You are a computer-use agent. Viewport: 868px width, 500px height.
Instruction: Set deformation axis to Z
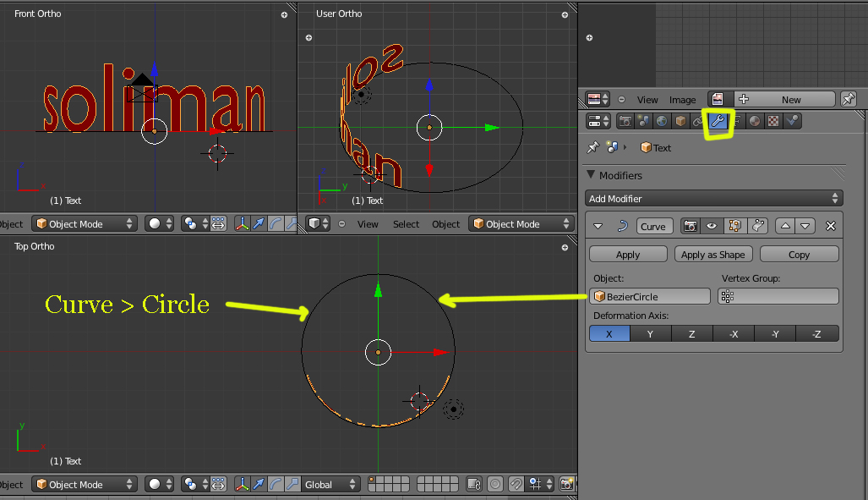coord(692,333)
